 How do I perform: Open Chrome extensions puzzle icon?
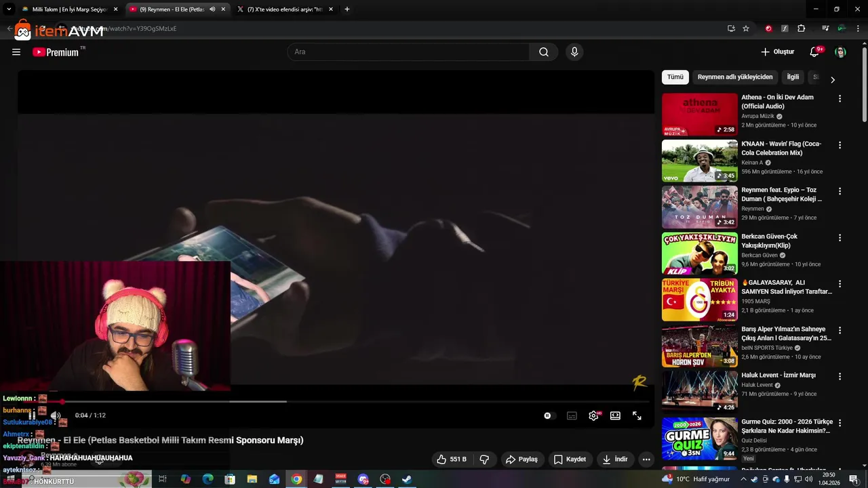click(x=801, y=28)
